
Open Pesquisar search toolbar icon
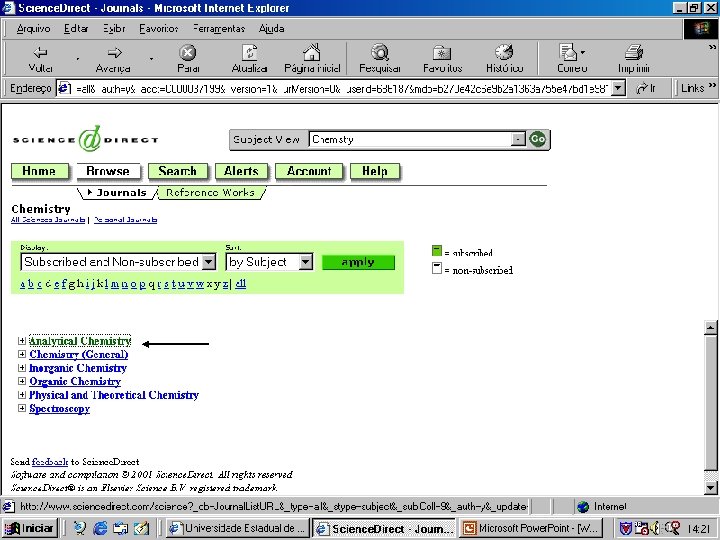tap(380, 52)
